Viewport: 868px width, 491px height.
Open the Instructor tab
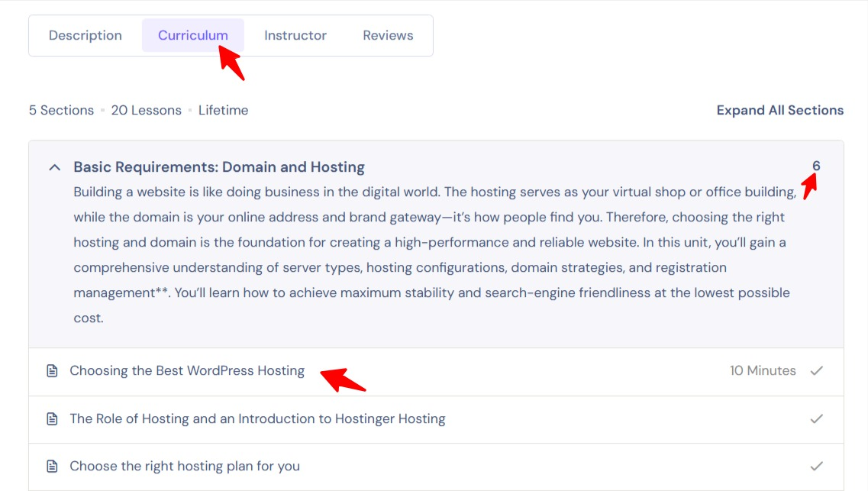[295, 36]
